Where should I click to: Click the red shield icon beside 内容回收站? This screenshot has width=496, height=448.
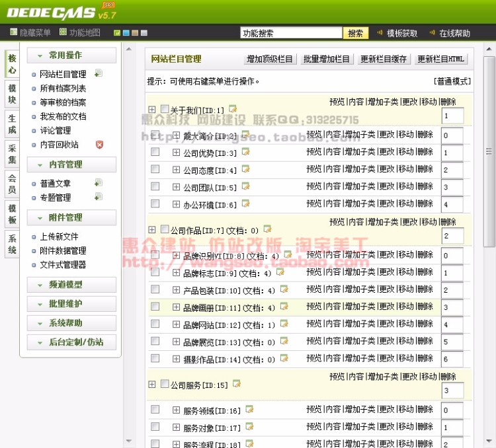pos(99,145)
